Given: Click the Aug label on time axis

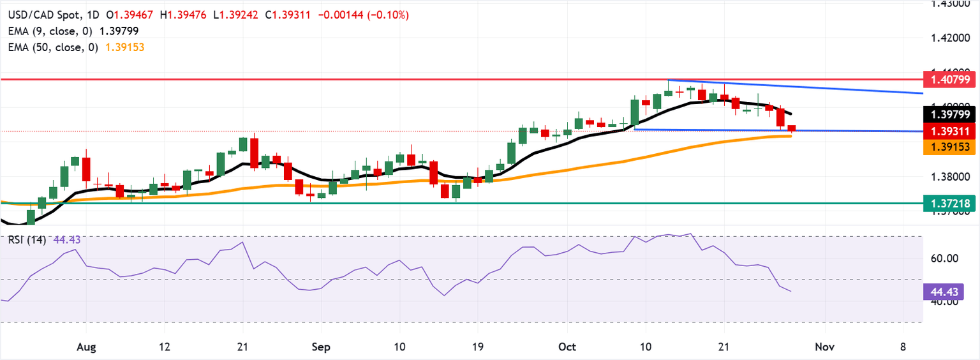Looking at the screenshot, I should pos(85,347).
